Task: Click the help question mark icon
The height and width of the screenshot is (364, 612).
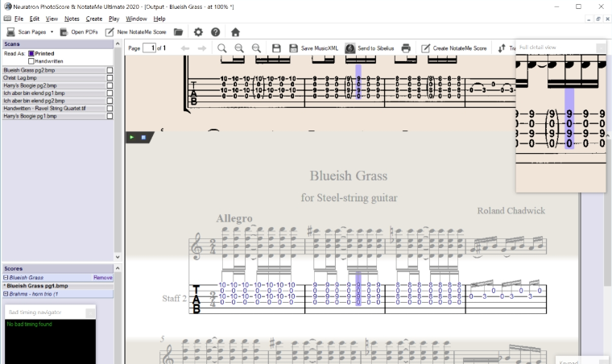Action: pyautogui.click(x=216, y=32)
